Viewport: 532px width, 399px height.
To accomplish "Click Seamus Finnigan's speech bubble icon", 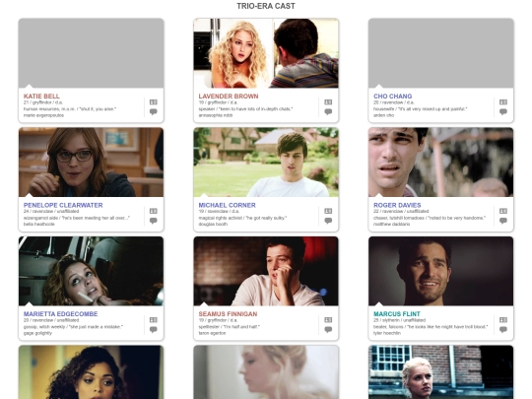I will click(x=328, y=329).
